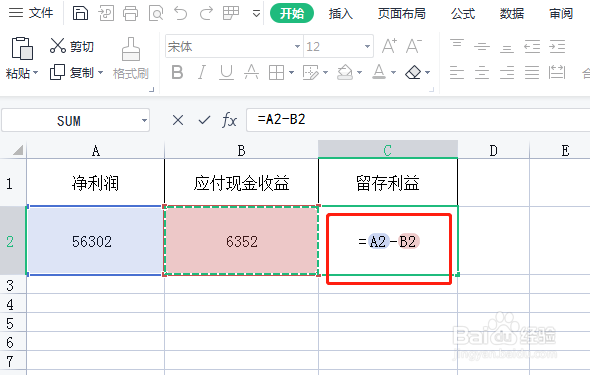The image size is (590, 375).
Task: Switch to the 数据 tab
Action: coord(512,14)
